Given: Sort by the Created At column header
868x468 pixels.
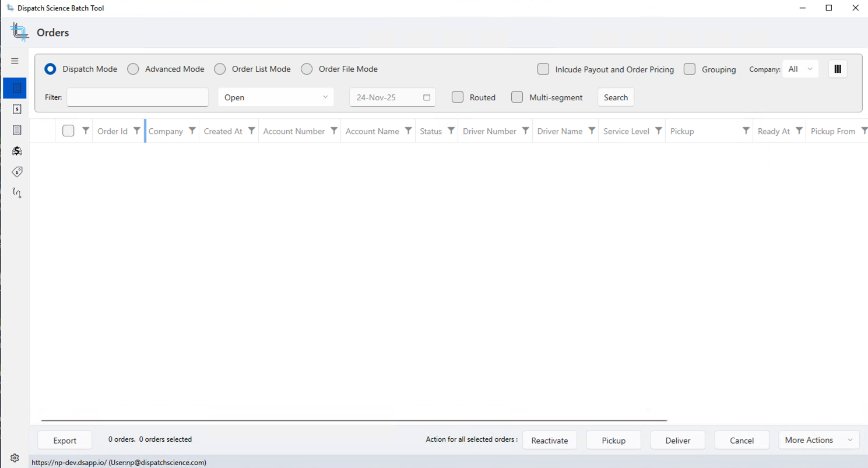Looking at the screenshot, I should pos(223,131).
